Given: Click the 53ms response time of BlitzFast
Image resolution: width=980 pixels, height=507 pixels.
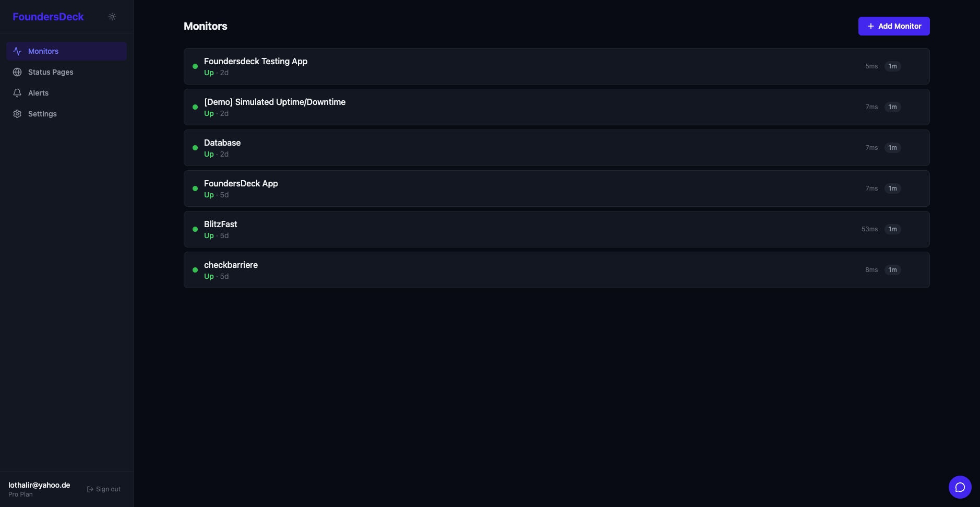Looking at the screenshot, I should (x=869, y=229).
